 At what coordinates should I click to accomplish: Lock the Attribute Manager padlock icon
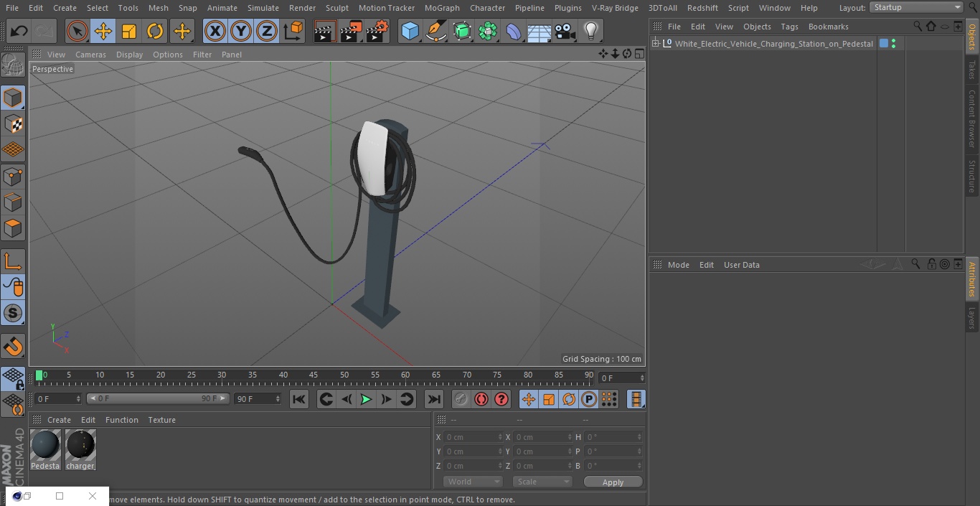point(932,264)
